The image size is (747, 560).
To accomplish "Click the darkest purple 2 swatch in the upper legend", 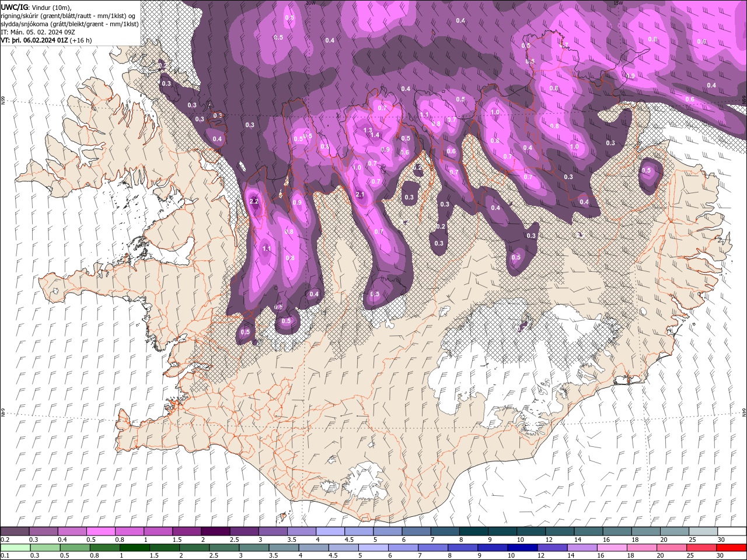I will pyautogui.click(x=215, y=531).
